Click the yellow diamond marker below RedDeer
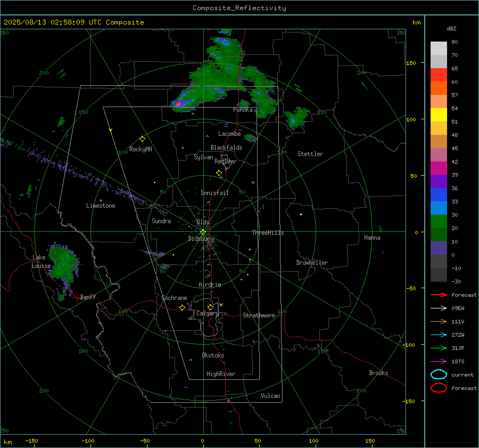This screenshot has width=479, height=448. pos(219,173)
